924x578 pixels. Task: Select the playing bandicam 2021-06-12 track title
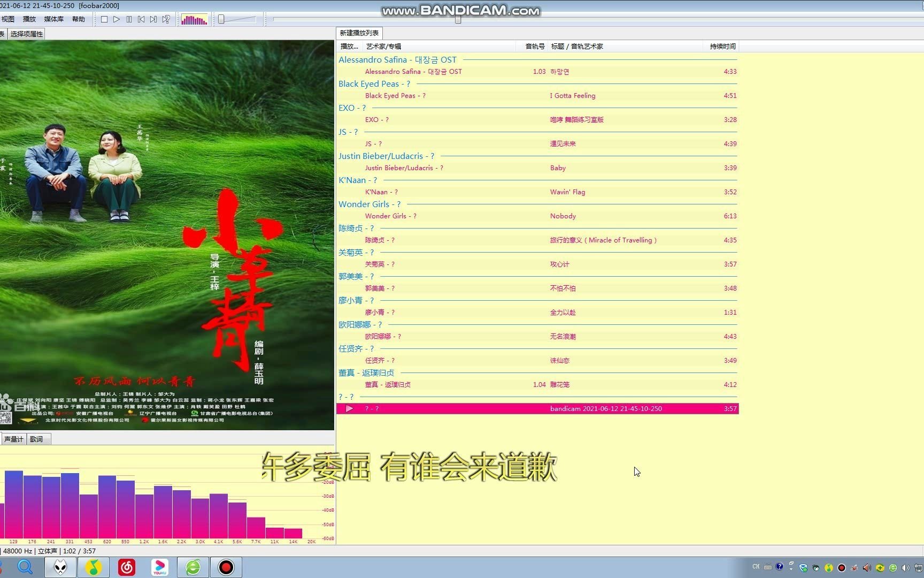[606, 409]
